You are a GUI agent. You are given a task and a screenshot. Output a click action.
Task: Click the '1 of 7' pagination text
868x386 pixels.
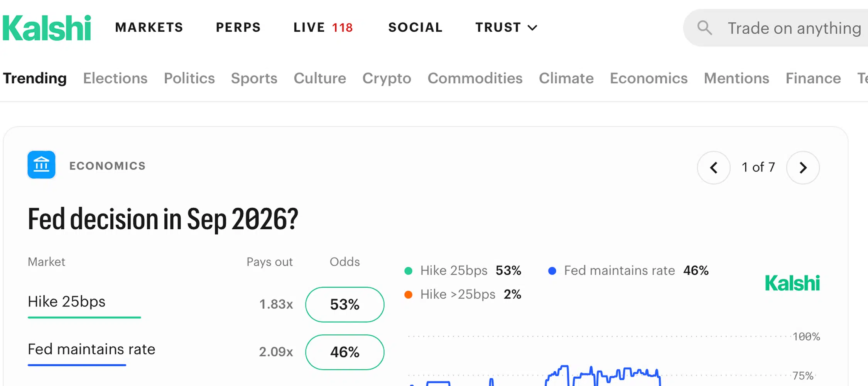758,167
